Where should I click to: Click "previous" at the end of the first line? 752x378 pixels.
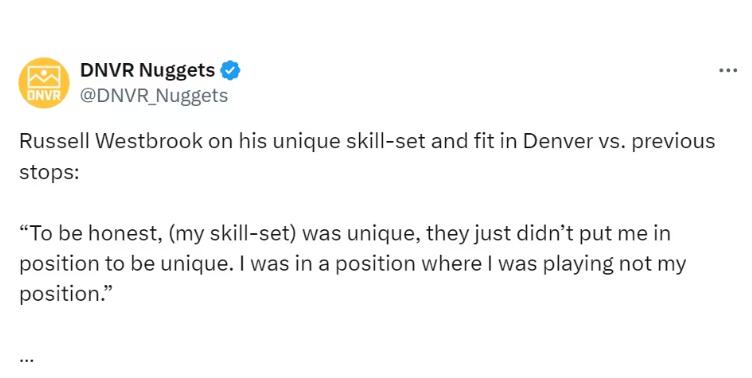[x=673, y=142]
